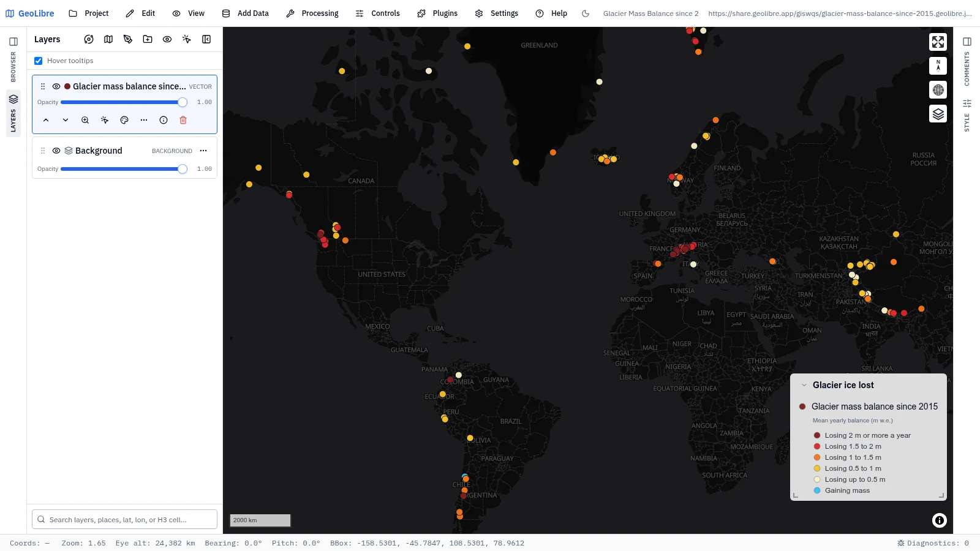Show map attribution info button
The height and width of the screenshot is (551, 980).
coord(939,520)
